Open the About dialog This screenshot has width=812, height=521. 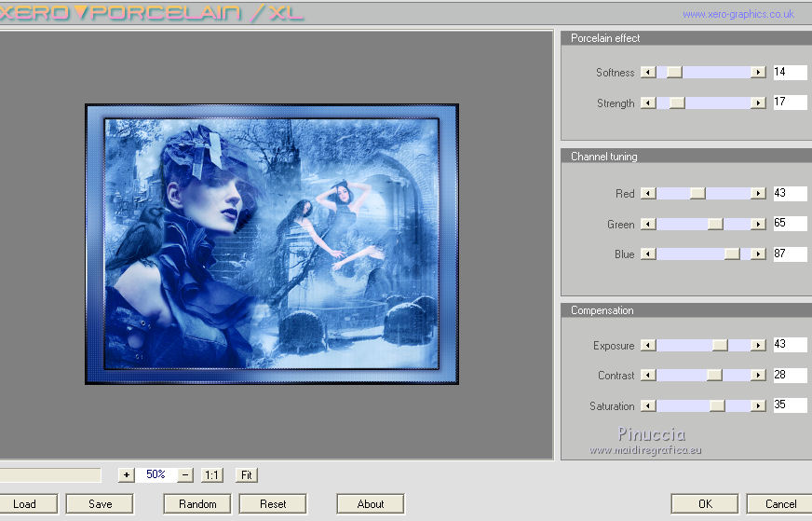371,504
